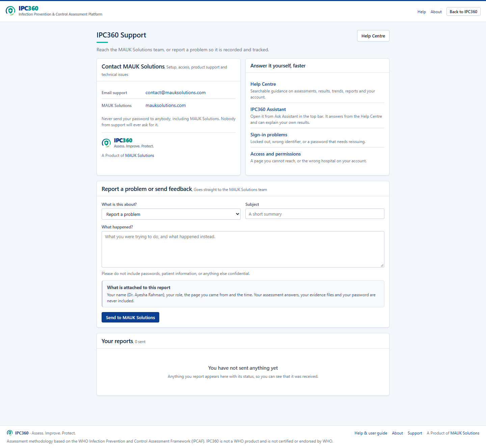Grab the text area resize handle
This screenshot has height=448, width=486.
click(x=382, y=265)
